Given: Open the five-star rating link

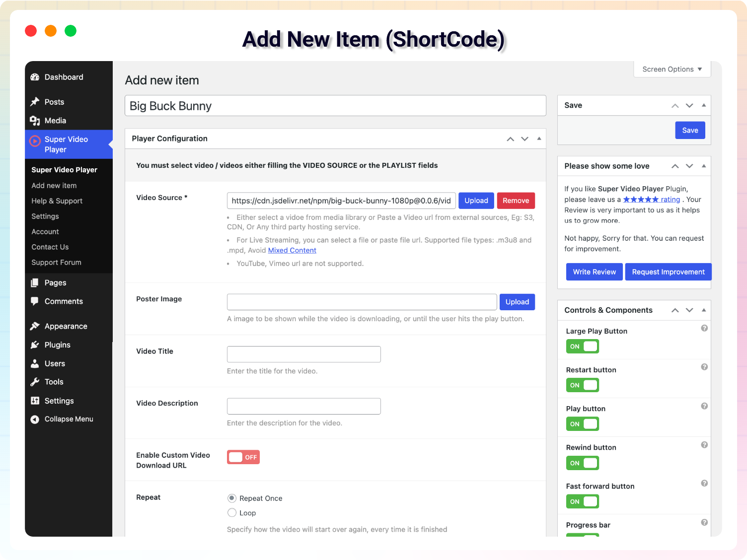Looking at the screenshot, I should click(x=652, y=199).
